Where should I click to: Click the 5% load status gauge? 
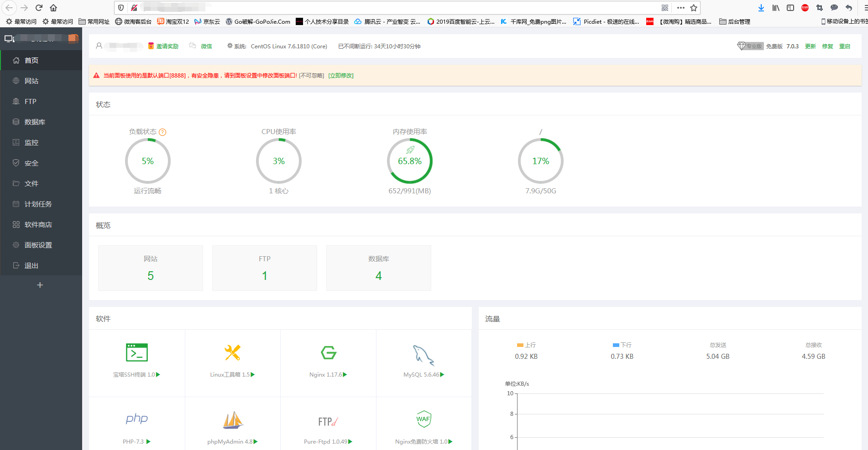pyautogui.click(x=148, y=161)
